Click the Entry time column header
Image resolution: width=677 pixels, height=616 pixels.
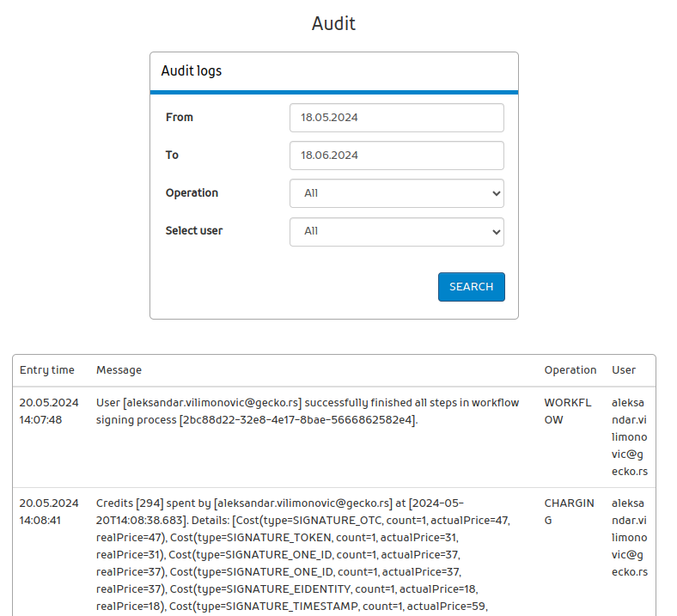[47, 370]
